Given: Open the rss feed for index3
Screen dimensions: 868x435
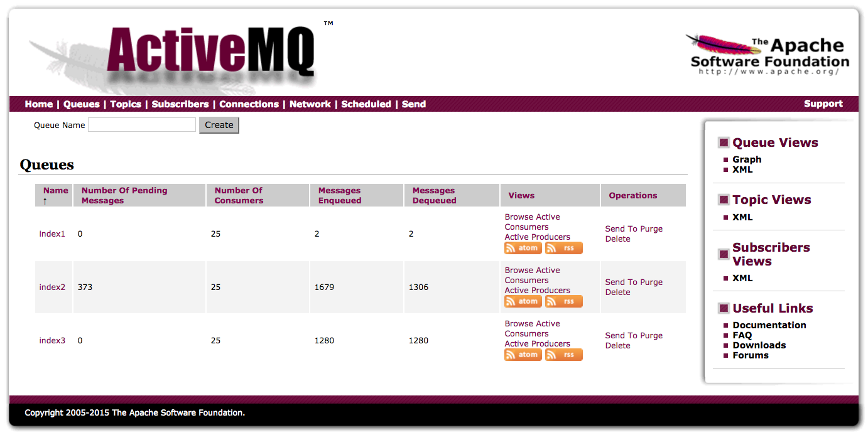Looking at the screenshot, I should (564, 355).
